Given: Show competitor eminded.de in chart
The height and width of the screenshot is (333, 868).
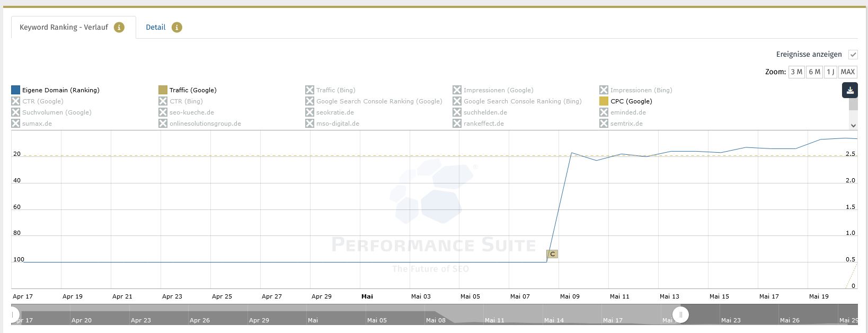Looking at the screenshot, I should pyautogui.click(x=623, y=112).
